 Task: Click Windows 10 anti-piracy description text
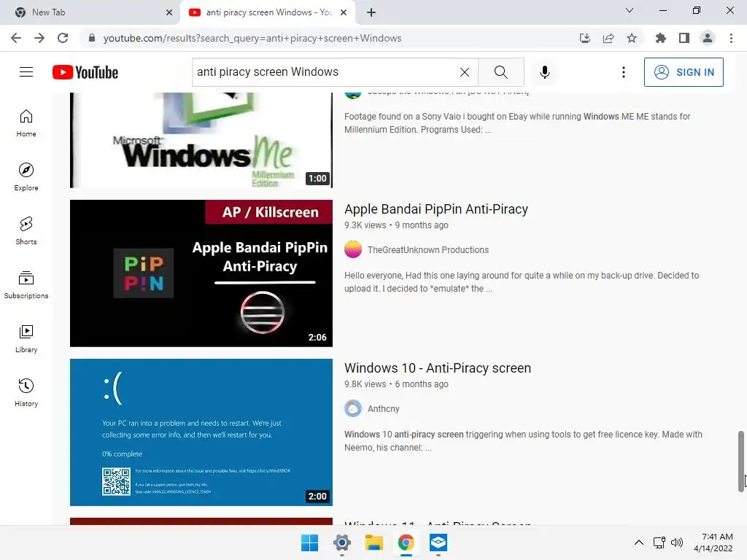[523, 441]
